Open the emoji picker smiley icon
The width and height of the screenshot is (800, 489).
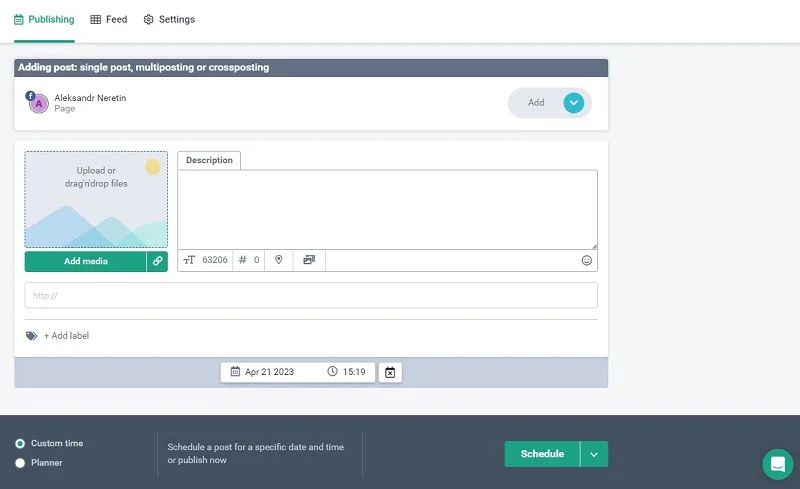coord(587,260)
